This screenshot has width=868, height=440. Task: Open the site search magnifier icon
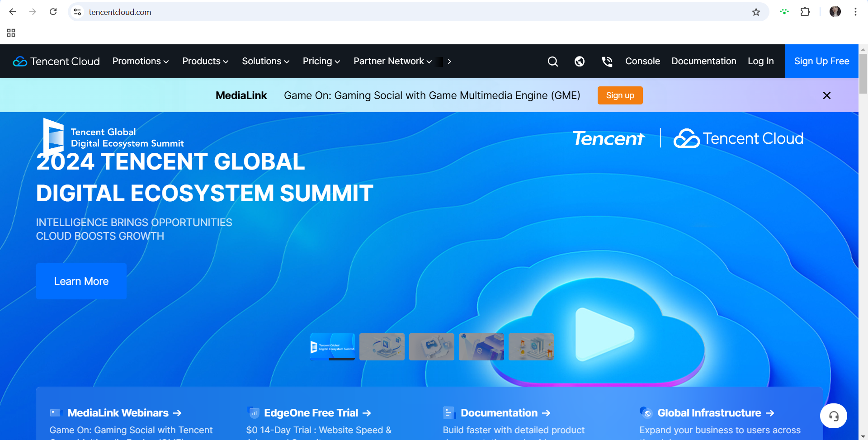(552, 61)
